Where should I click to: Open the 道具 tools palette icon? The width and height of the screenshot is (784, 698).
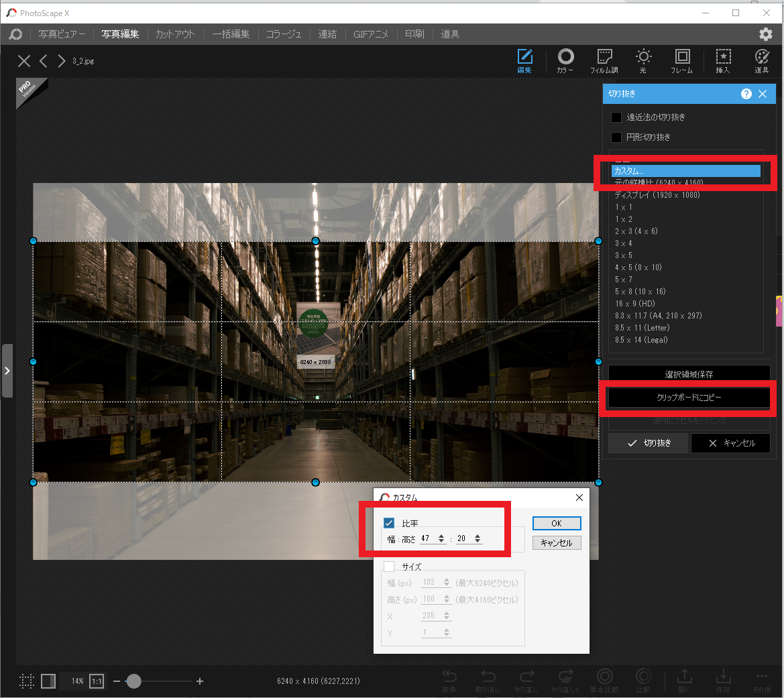(x=761, y=59)
